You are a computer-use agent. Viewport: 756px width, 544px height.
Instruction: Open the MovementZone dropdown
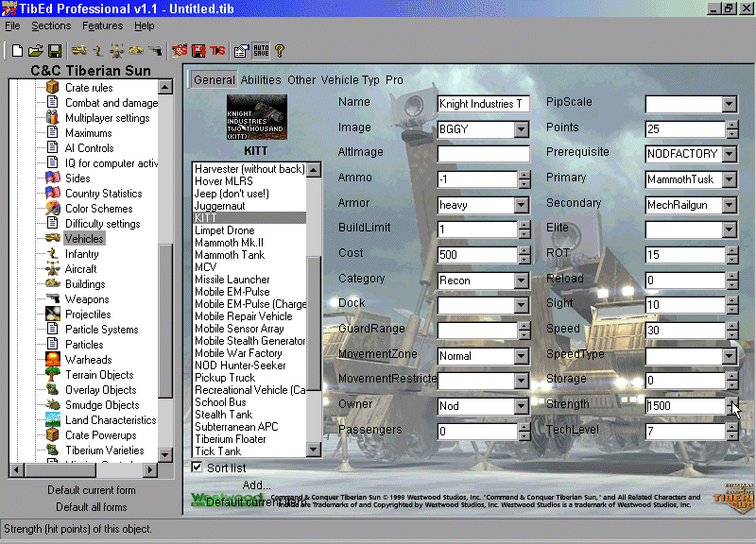click(522, 356)
